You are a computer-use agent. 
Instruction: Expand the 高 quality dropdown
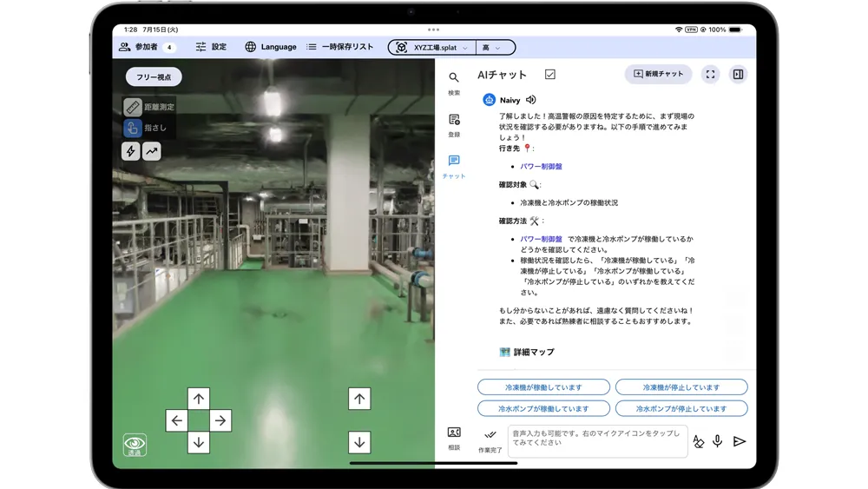[495, 48]
